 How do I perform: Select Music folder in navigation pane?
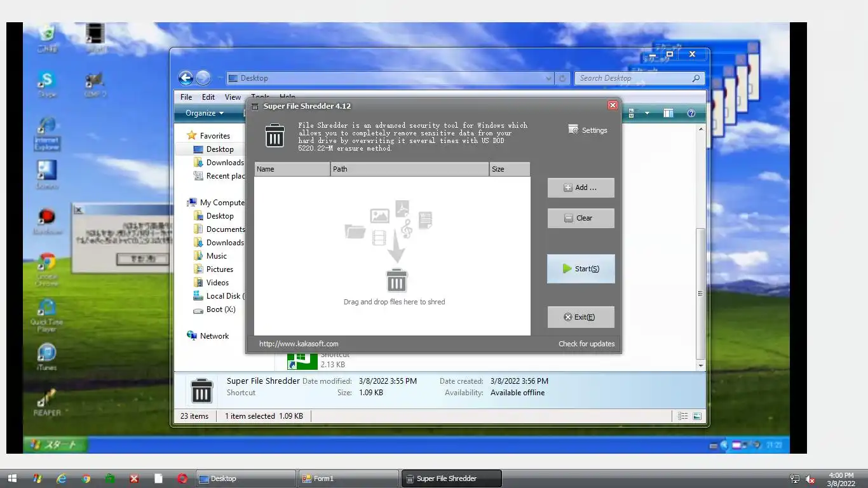[210, 256]
